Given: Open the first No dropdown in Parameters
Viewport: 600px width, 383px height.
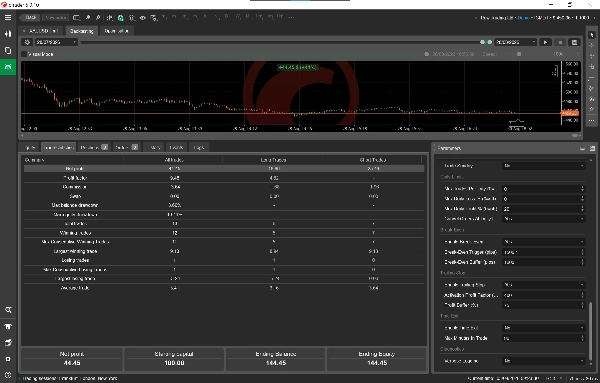Looking at the screenshot, I should pos(543,166).
